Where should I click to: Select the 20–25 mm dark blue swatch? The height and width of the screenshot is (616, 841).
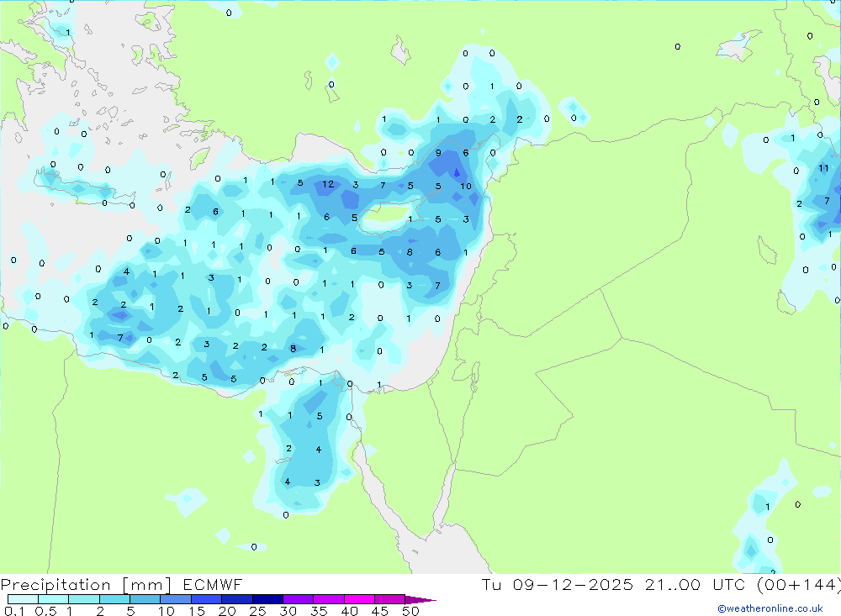point(237,599)
